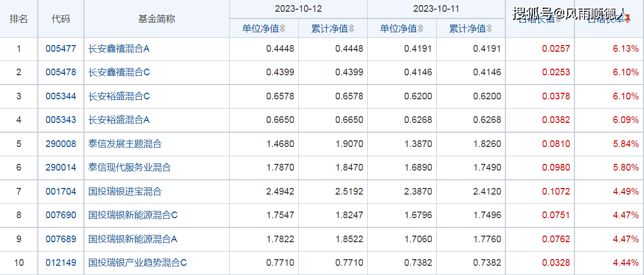The image size is (644, 275).
Task: Select the 长安裕盛混合A fund name
Action: pos(119,120)
